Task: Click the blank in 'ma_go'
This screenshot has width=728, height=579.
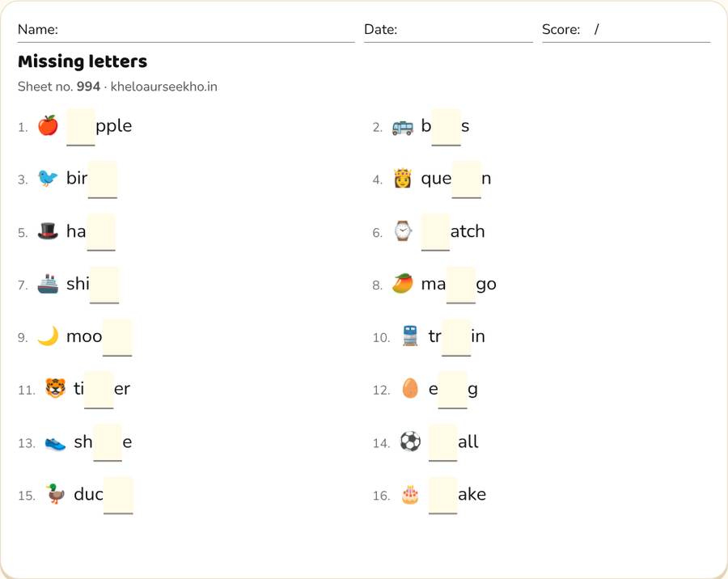Action: [x=461, y=285]
